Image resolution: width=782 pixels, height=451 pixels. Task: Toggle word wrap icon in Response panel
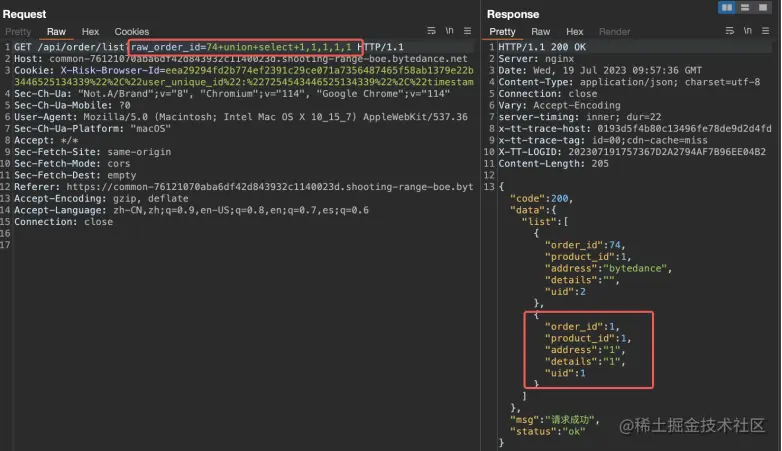(x=730, y=31)
